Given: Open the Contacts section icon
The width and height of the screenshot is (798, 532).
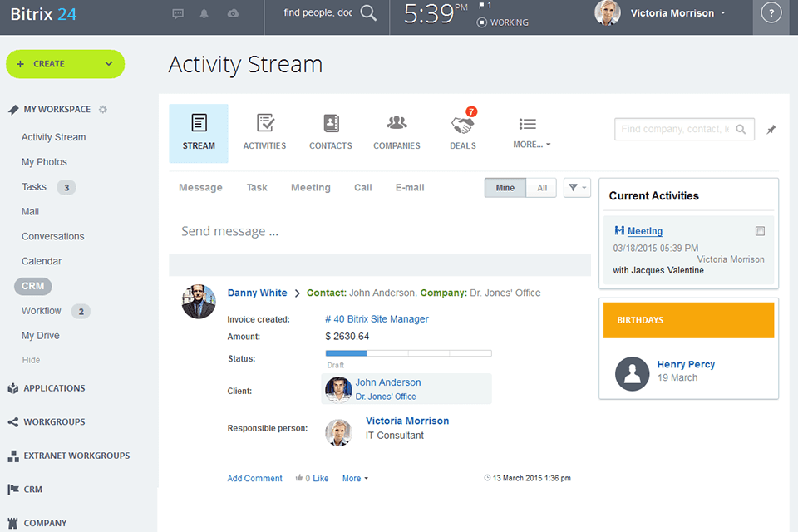Looking at the screenshot, I should (331, 123).
